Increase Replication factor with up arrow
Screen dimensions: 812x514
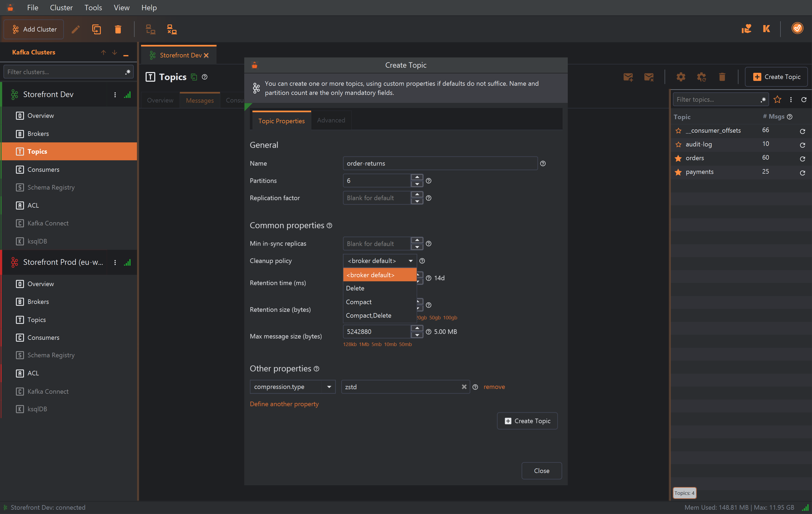(x=417, y=195)
